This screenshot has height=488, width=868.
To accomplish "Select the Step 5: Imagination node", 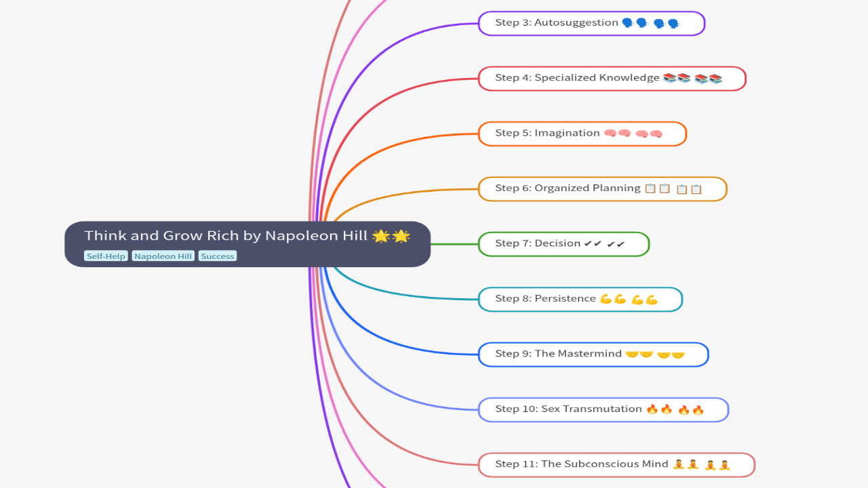I will (583, 134).
